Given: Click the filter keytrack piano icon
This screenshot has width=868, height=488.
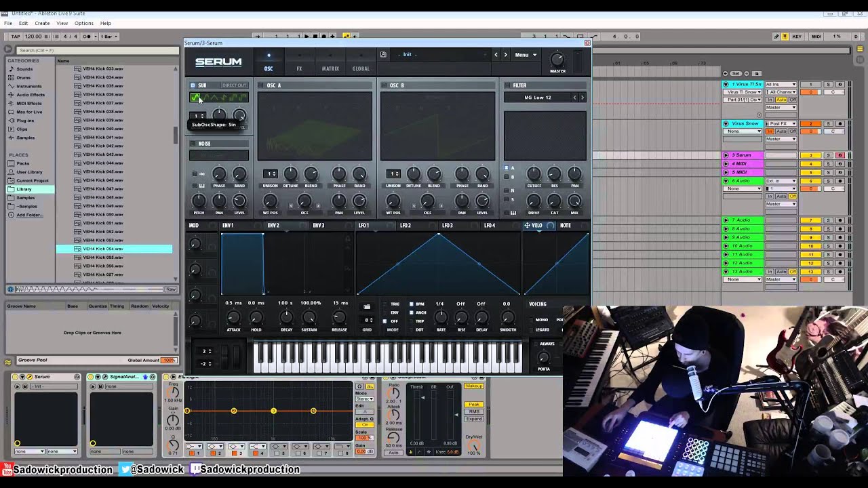Looking at the screenshot, I should [513, 213].
